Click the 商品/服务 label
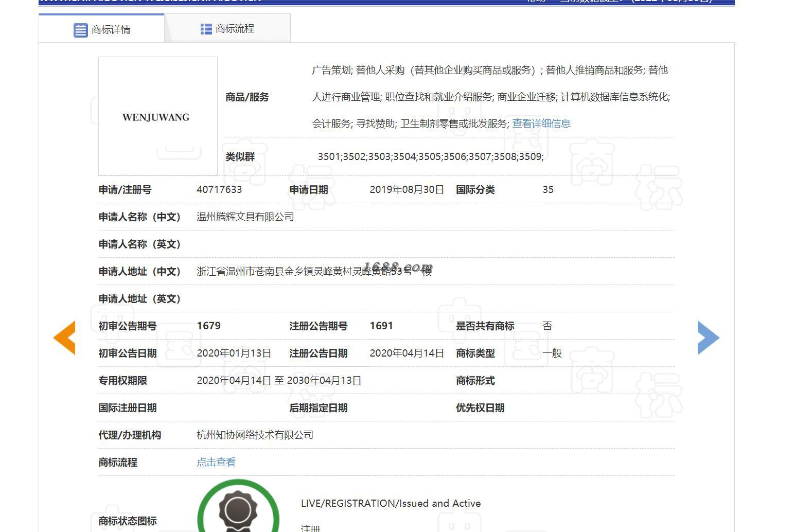This screenshot has height=532, width=795. (x=247, y=97)
